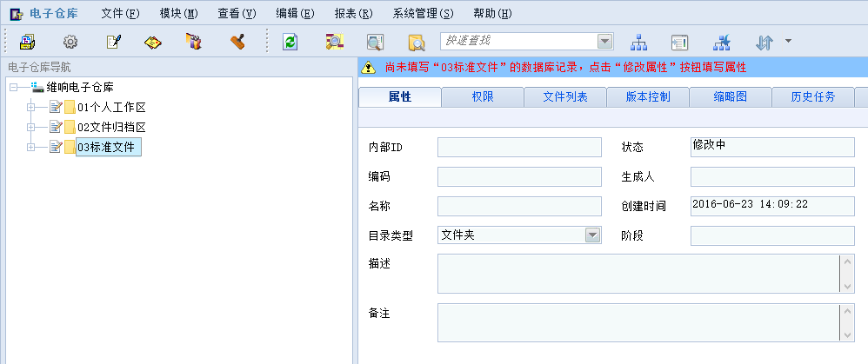
Task: Collapse the 维响电子仓库 root node
Action: coord(12,87)
